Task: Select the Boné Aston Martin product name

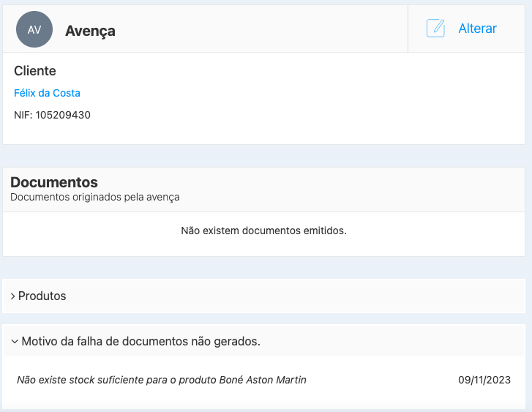Action: [263, 380]
